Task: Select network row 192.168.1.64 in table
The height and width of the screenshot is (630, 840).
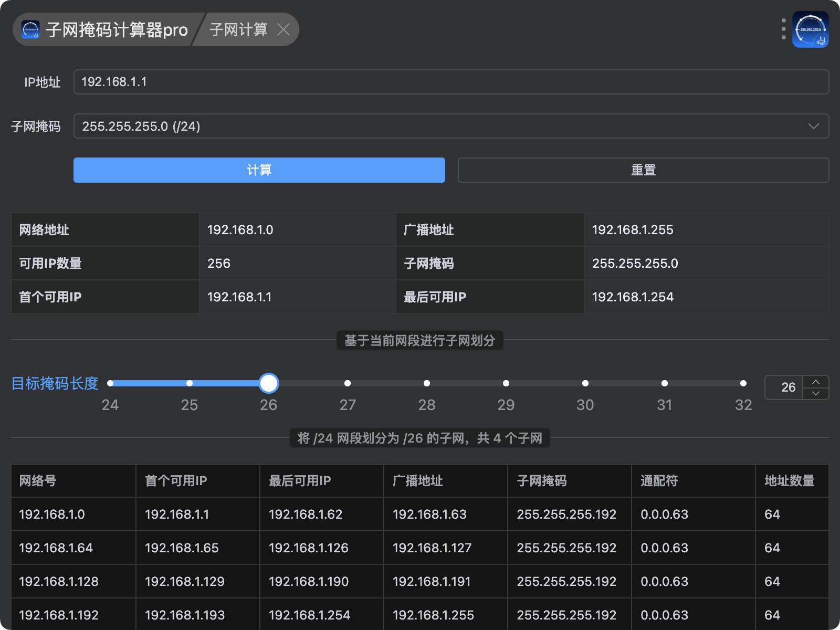Action: click(x=56, y=548)
